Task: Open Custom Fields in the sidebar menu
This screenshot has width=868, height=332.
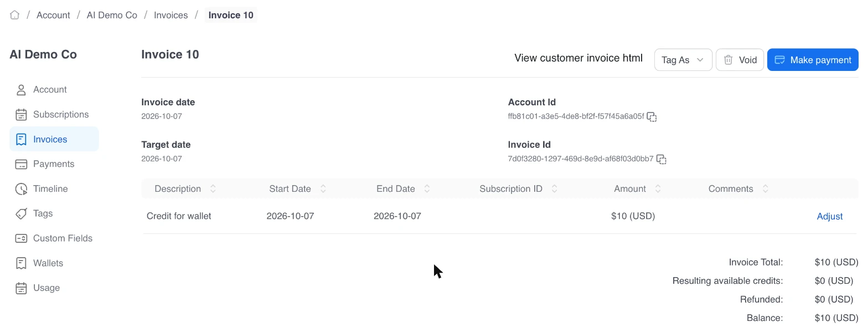Action: tap(54, 238)
